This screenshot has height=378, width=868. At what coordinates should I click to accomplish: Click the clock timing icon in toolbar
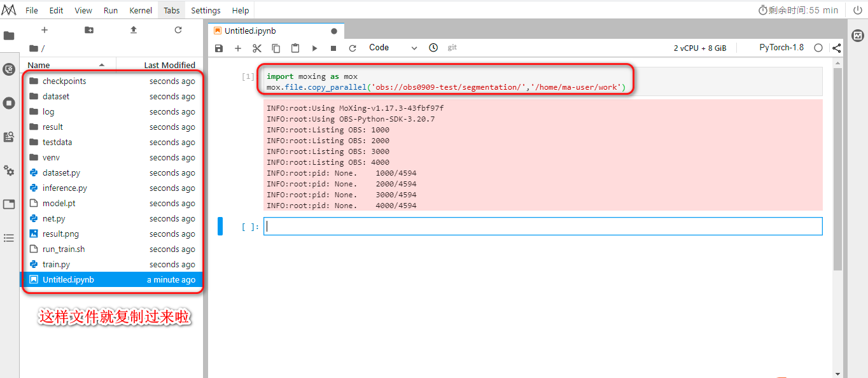[x=433, y=48]
